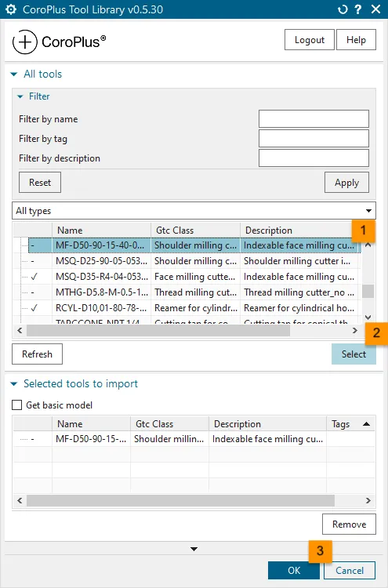Click the selected tools horizontal scrollbar thumb

coord(180,500)
